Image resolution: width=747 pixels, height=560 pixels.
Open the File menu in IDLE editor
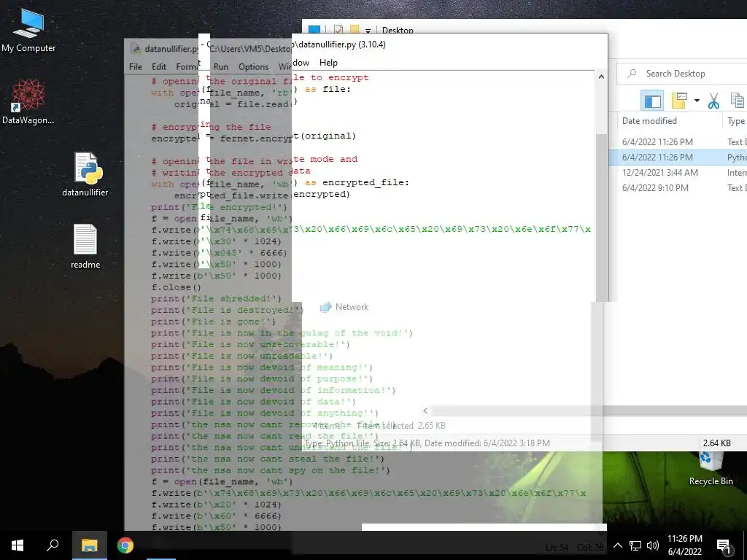point(135,66)
